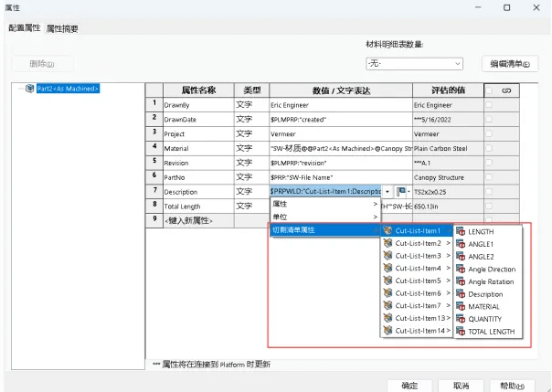Click the link column header icon
The width and height of the screenshot is (552, 392).
click(x=506, y=90)
